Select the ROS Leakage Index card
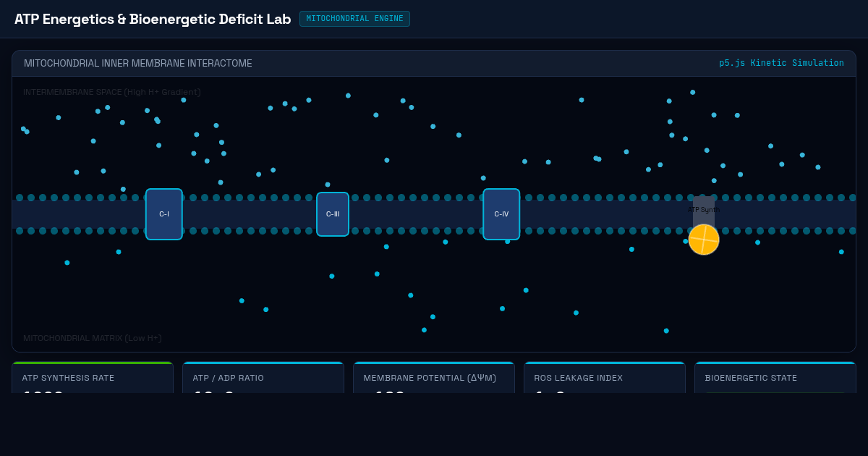Image resolution: width=868 pixels, height=456 pixels. 605,377
